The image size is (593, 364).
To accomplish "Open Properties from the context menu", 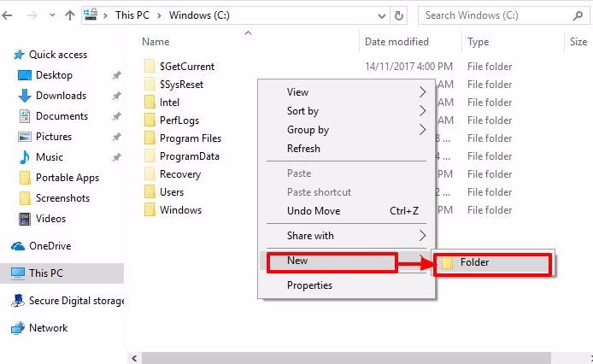I will 309,285.
